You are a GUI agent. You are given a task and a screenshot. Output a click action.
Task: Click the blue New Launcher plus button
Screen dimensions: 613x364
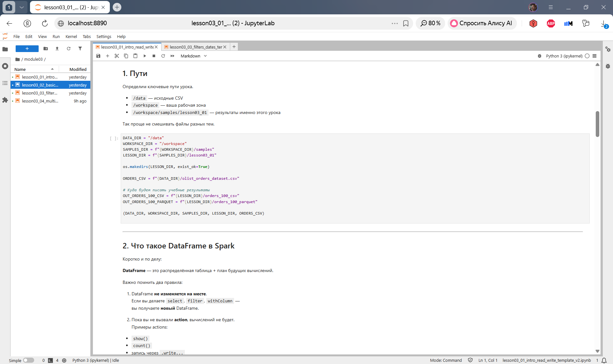[x=27, y=49]
